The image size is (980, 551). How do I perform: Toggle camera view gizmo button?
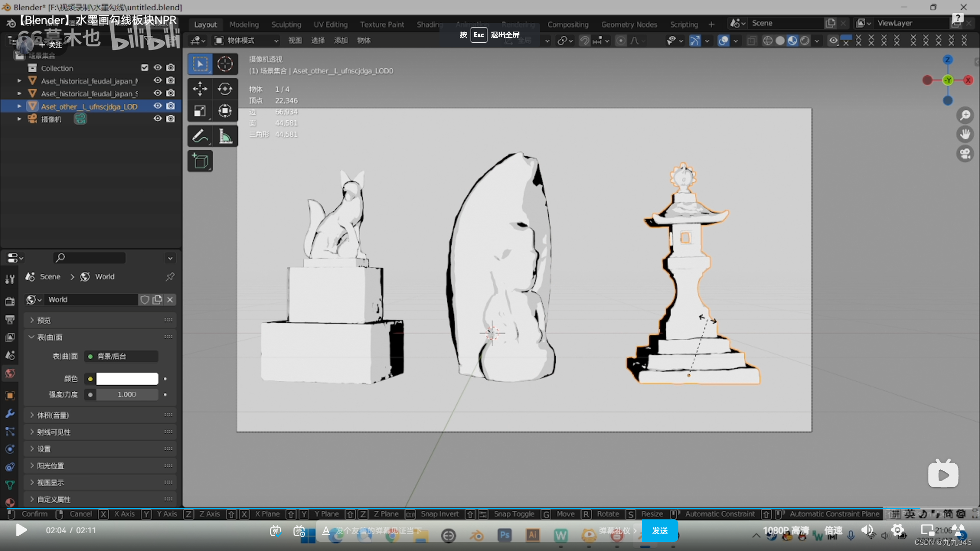[965, 154]
